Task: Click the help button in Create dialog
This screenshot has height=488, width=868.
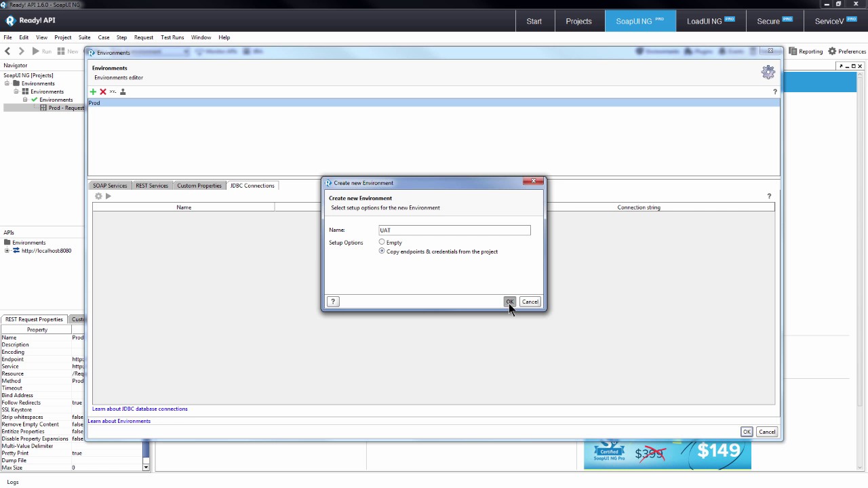Action: click(x=333, y=302)
